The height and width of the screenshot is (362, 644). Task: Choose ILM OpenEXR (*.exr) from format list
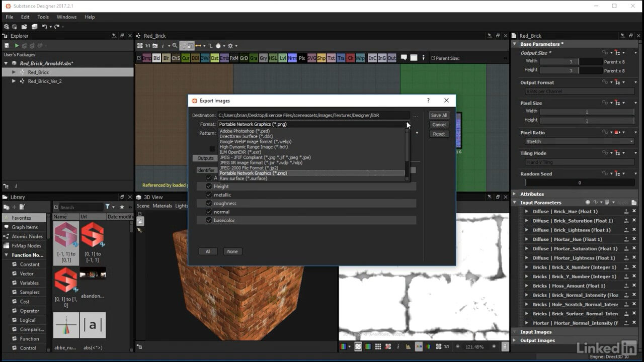pos(240,152)
